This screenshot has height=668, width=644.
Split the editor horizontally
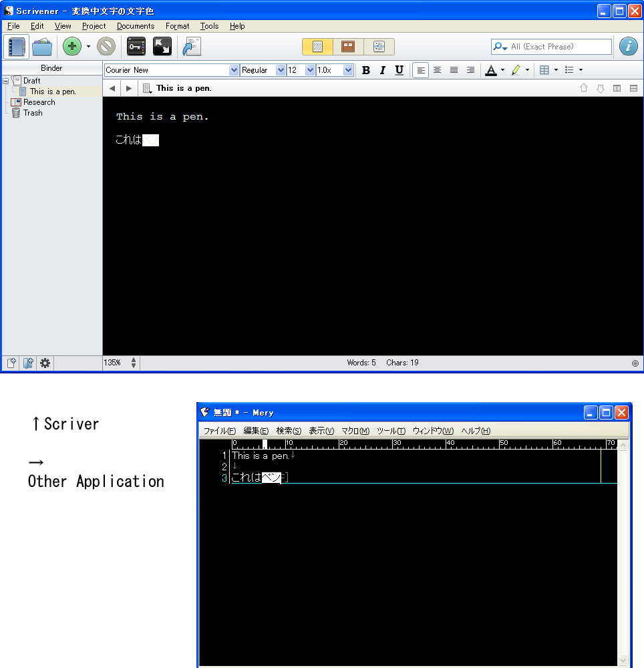click(633, 88)
